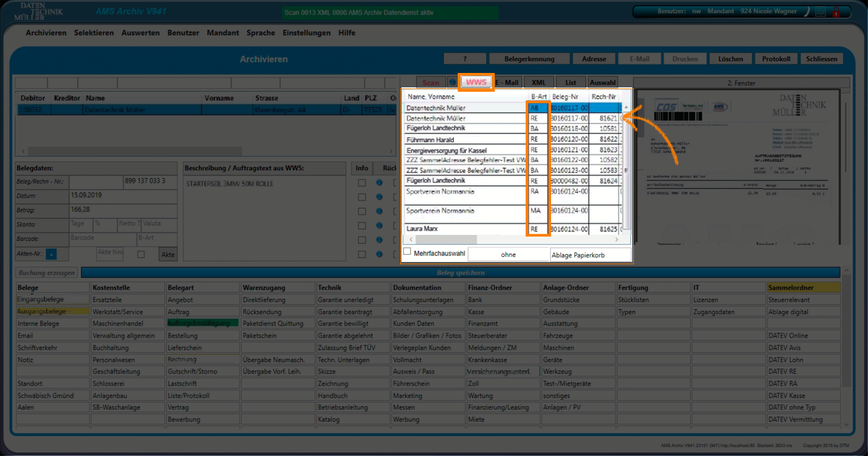Click the third blue info dot
Image resolution: width=868 pixels, height=456 pixels.
(379, 211)
